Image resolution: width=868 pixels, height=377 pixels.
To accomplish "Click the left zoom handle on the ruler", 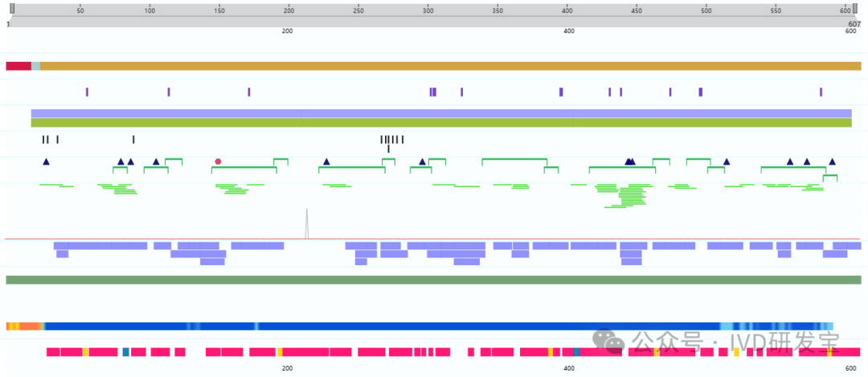I will click(x=12, y=9).
